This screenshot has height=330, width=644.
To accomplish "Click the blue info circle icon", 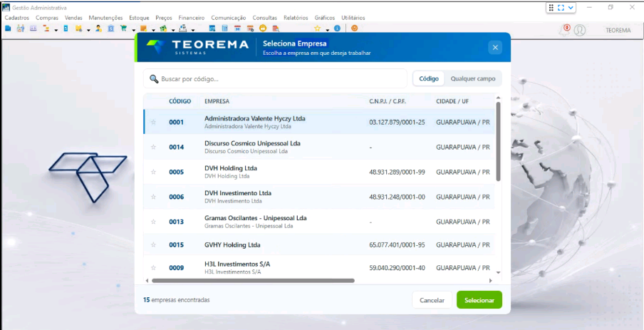I will [x=337, y=29].
